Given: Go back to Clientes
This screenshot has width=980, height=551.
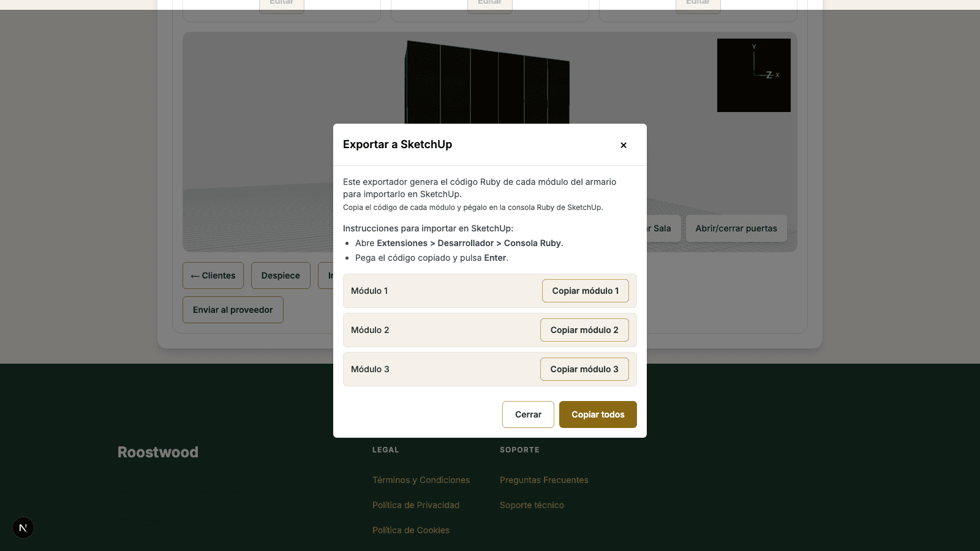Looking at the screenshot, I should click(x=213, y=275).
